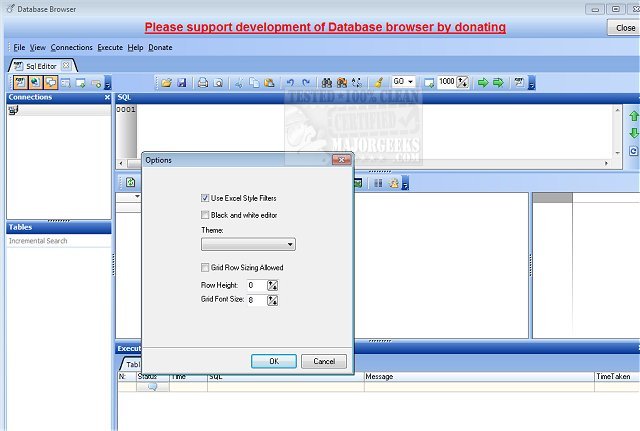
Task: Open print preview for the SQL editor
Action: click(218, 83)
